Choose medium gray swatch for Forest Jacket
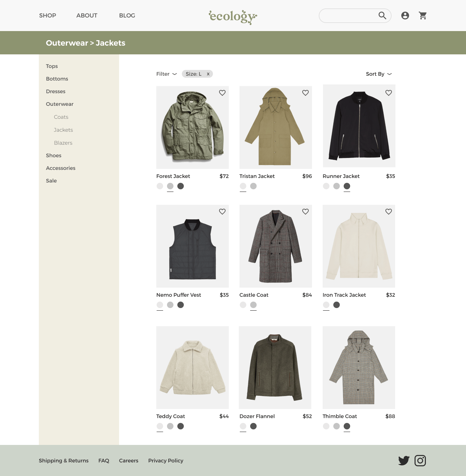The image size is (466, 476). click(170, 186)
